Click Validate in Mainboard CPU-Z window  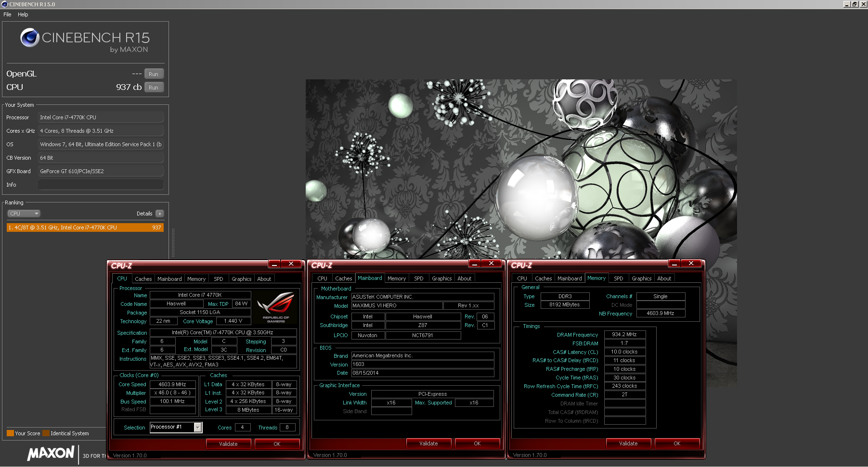tap(428, 443)
